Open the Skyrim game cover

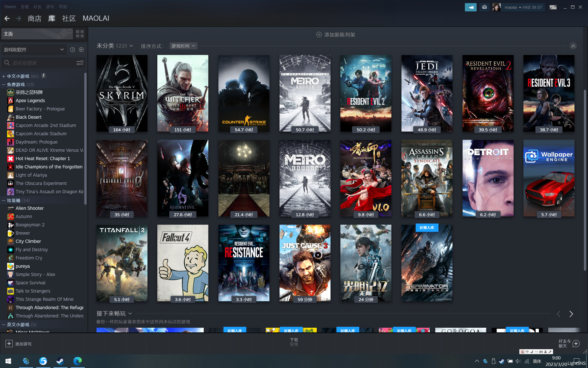pyautogui.click(x=122, y=93)
